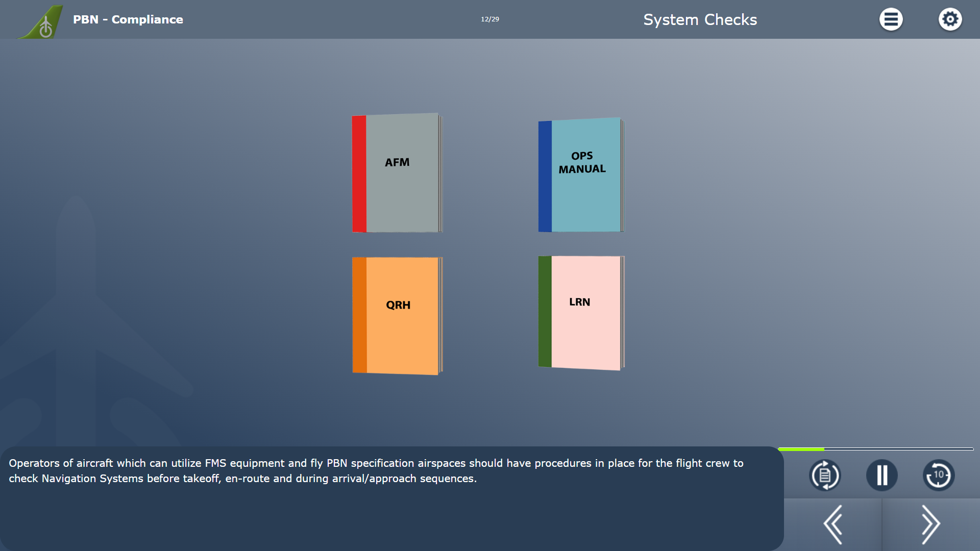Click the System Checks heading
The image size is (980, 551).
700,19
